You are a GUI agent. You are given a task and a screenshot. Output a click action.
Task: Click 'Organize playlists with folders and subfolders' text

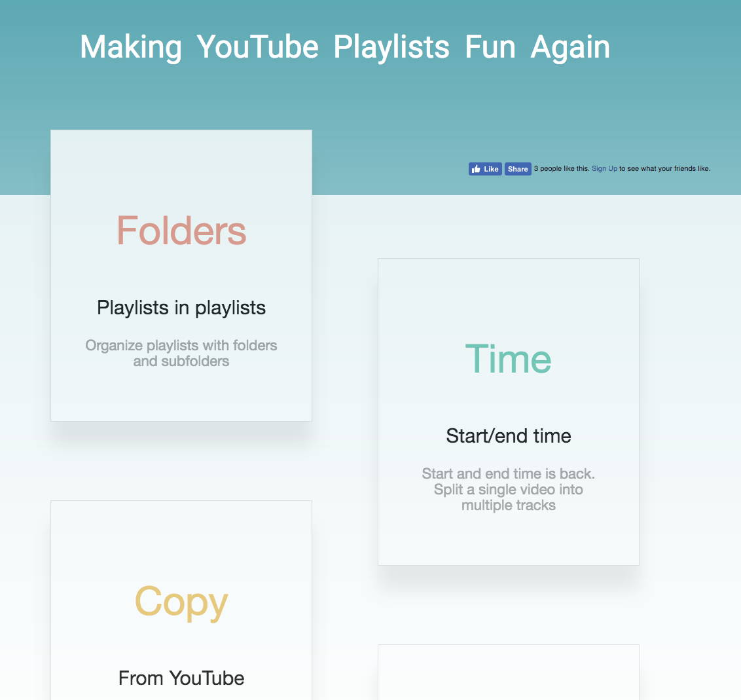[x=181, y=353]
